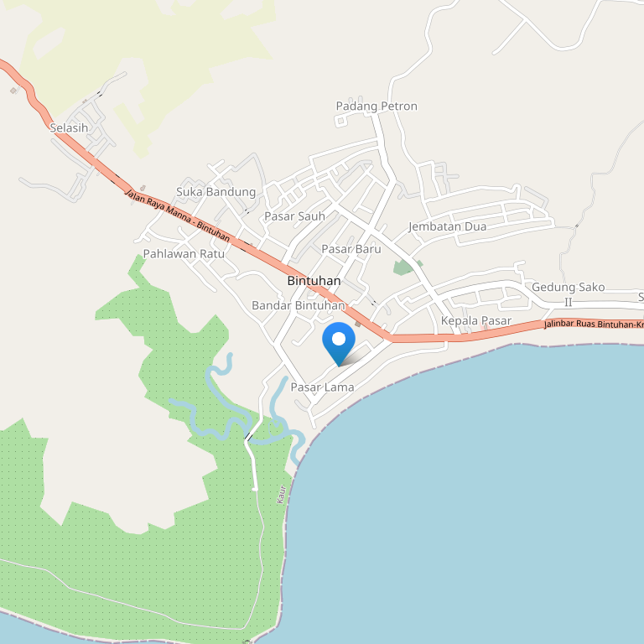Select the Bintuhan town label
The height and width of the screenshot is (644, 644).
coord(314,281)
